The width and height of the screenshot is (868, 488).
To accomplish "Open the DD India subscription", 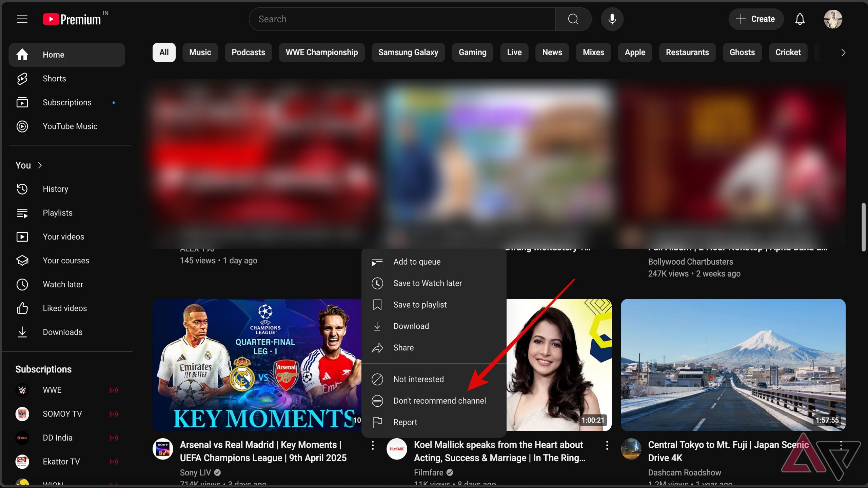I will point(67,438).
